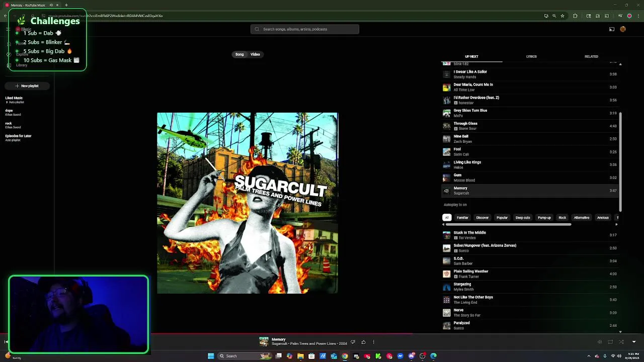644x362 pixels.
Task: Click the now-playing speaker icon beside Memory
Action: (446, 191)
